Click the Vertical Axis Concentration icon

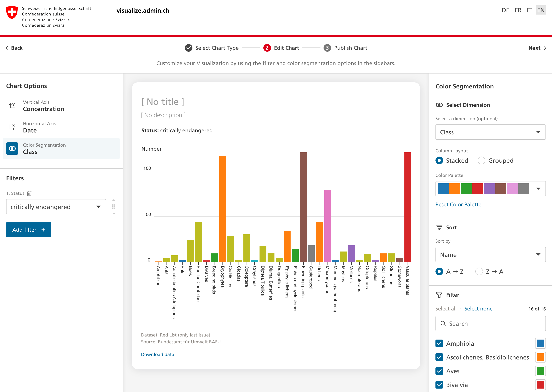coord(12,105)
